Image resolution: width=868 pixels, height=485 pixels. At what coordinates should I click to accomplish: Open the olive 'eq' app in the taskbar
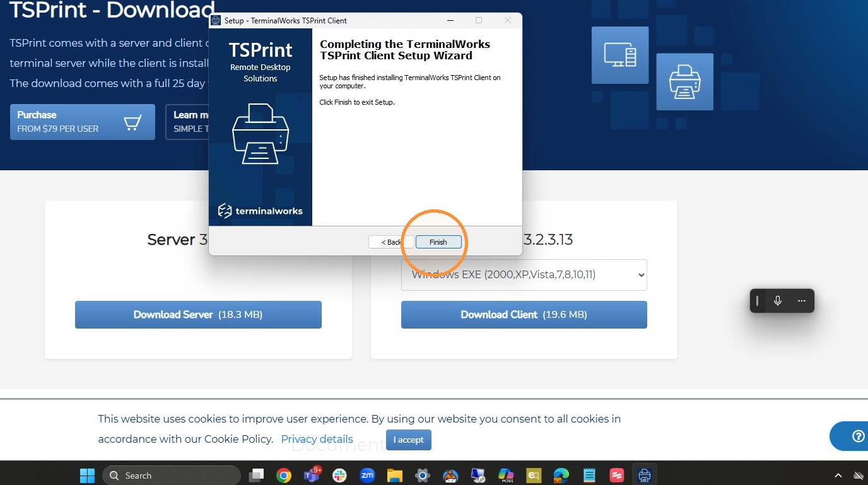pos(534,475)
